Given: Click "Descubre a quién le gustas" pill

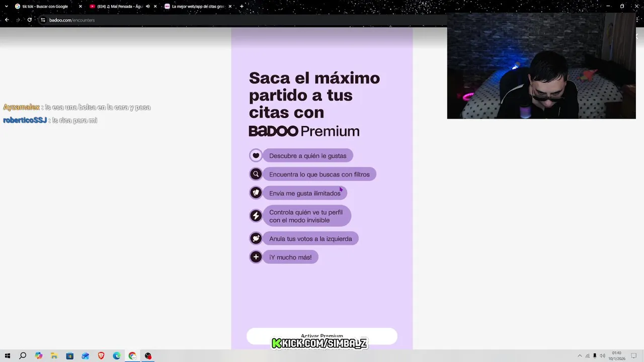Looking at the screenshot, I should 308,156.
